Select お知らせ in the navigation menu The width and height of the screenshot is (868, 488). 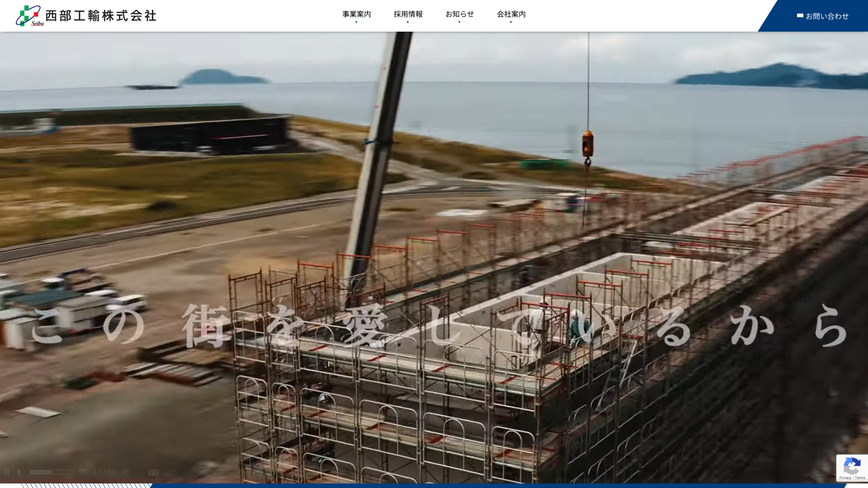460,14
